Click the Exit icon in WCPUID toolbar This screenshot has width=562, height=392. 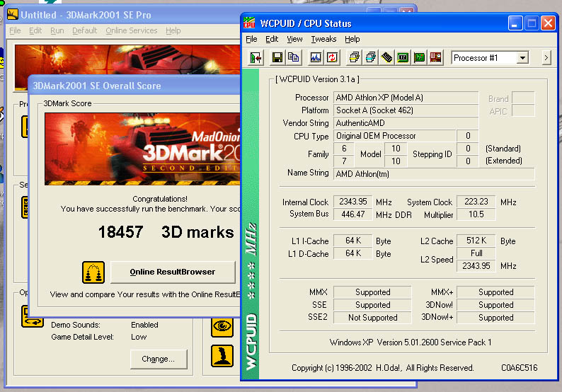[x=256, y=58]
